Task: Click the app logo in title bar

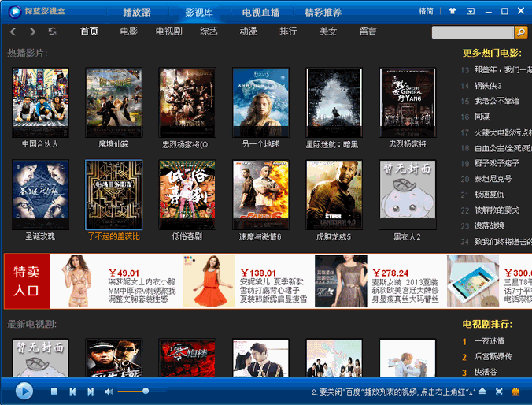Action: [15, 12]
